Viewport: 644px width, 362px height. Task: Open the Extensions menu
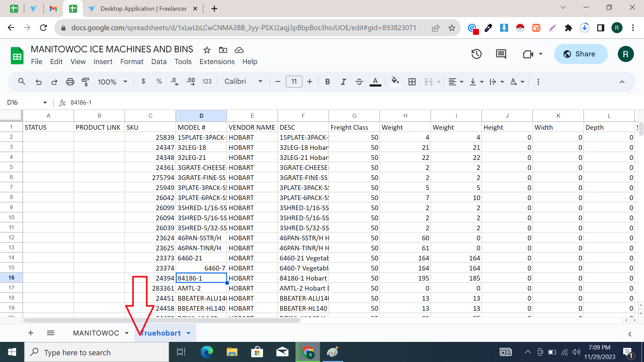tap(217, 62)
